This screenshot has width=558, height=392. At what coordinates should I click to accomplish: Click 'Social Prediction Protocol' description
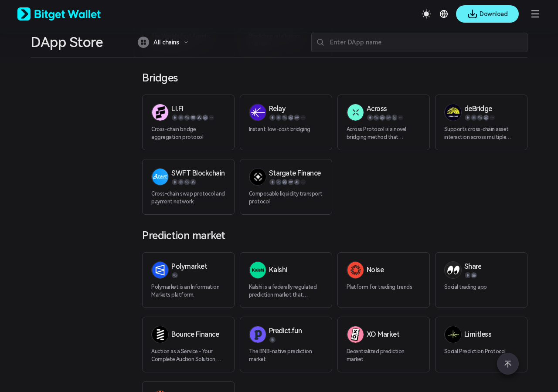point(475,351)
